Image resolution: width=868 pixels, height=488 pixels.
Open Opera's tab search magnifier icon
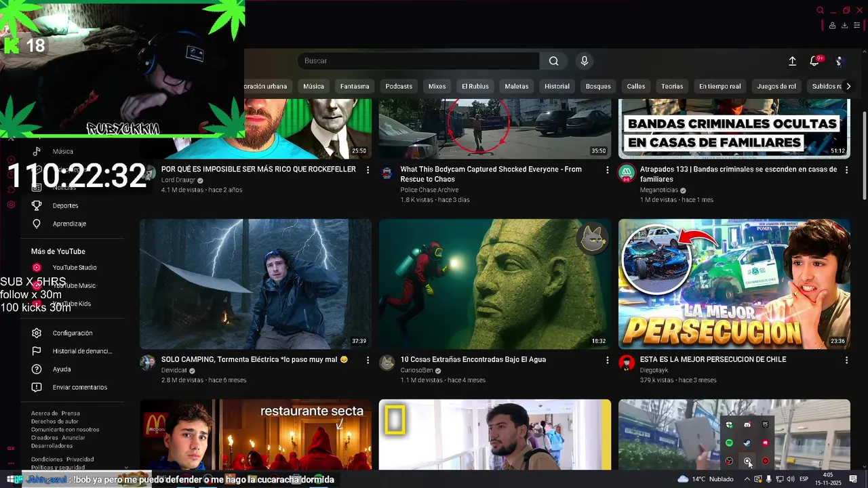(x=821, y=10)
